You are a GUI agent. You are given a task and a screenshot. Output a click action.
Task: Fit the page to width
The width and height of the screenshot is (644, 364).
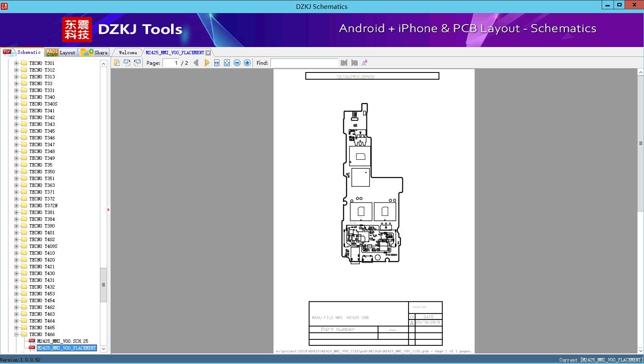coord(217,63)
